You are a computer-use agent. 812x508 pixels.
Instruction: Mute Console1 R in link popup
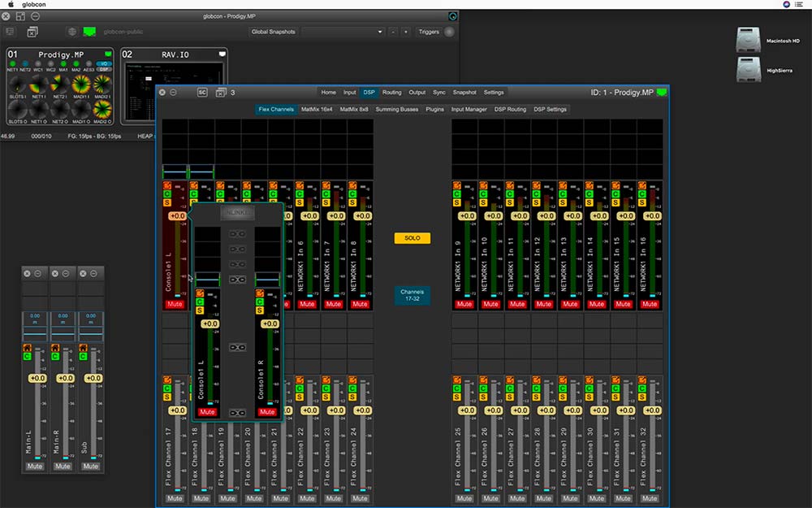click(267, 412)
